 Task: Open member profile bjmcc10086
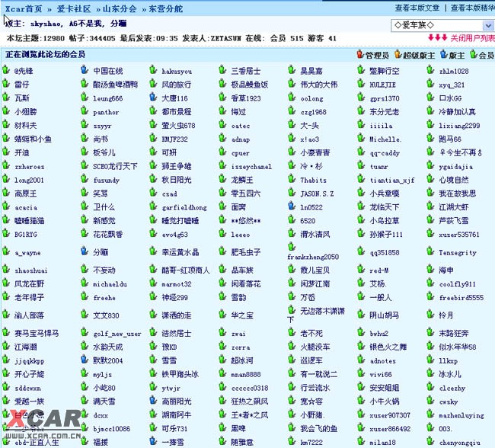coord(111,429)
